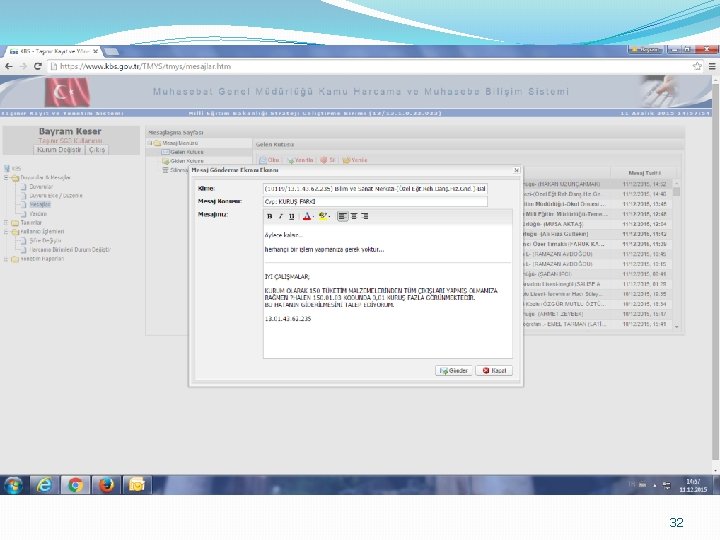Align message text to the left

[x=343, y=216]
